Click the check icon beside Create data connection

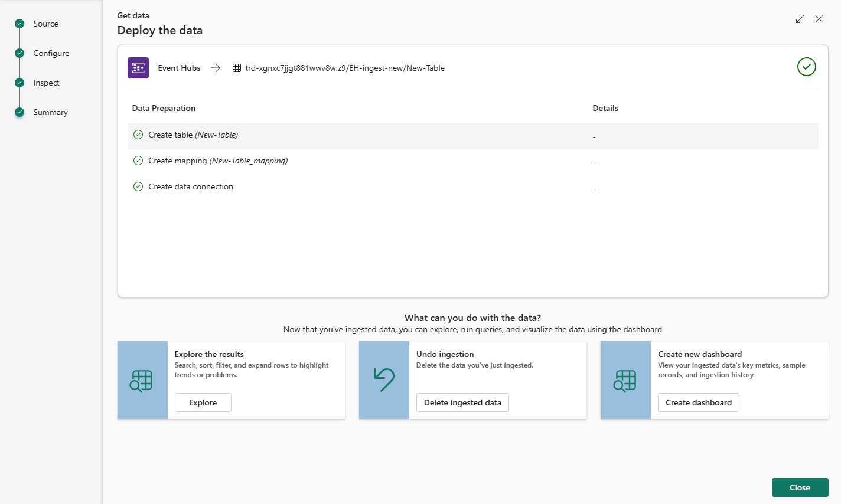[x=138, y=186]
